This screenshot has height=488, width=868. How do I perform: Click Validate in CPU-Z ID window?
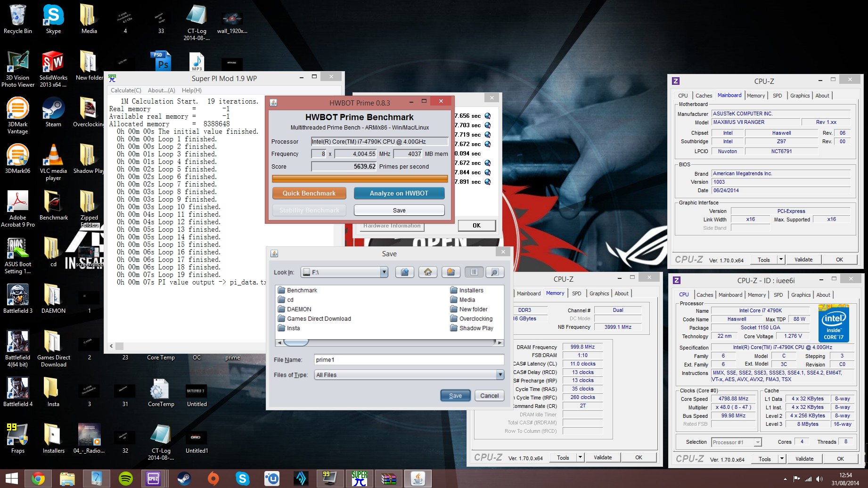pos(804,459)
